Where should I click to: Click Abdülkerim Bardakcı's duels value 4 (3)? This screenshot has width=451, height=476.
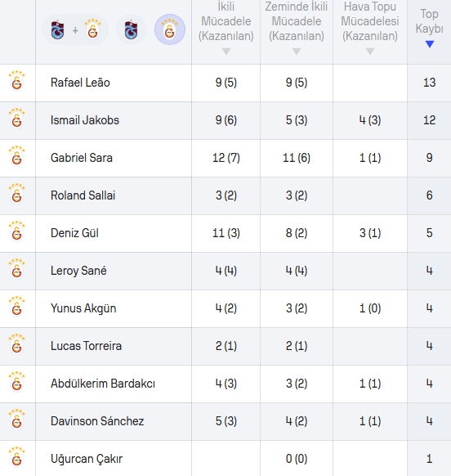pos(226,384)
